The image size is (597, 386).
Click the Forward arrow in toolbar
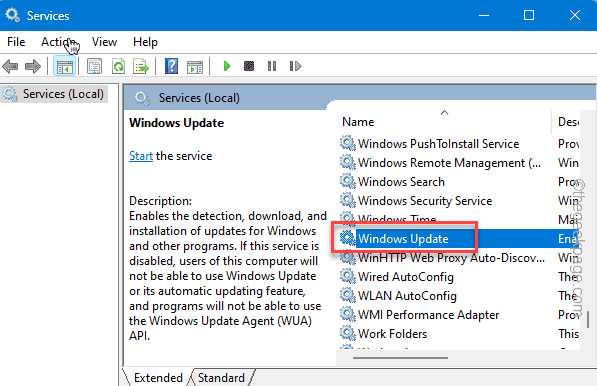33,67
